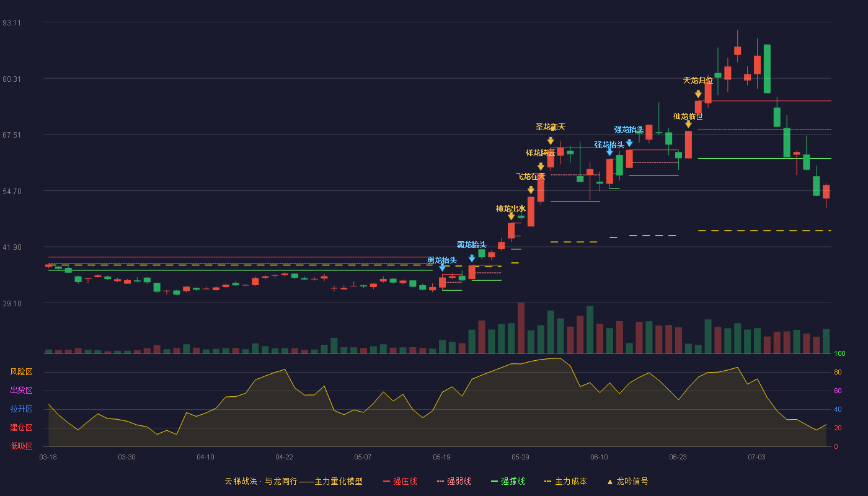Image resolution: width=868 pixels, height=496 pixels.
Task: Click the later 勇龙抬头 blue signal arrow
Action: pyautogui.click(x=472, y=259)
